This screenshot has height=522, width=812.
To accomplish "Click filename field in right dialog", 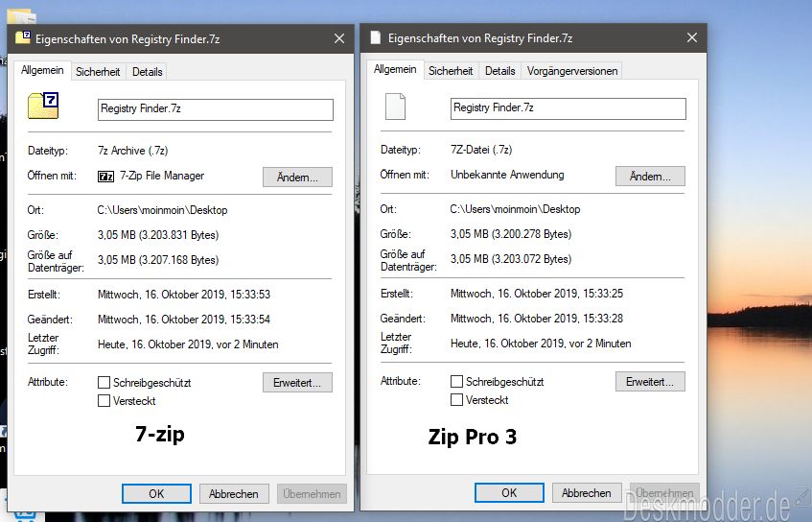I will pos(568,108).
